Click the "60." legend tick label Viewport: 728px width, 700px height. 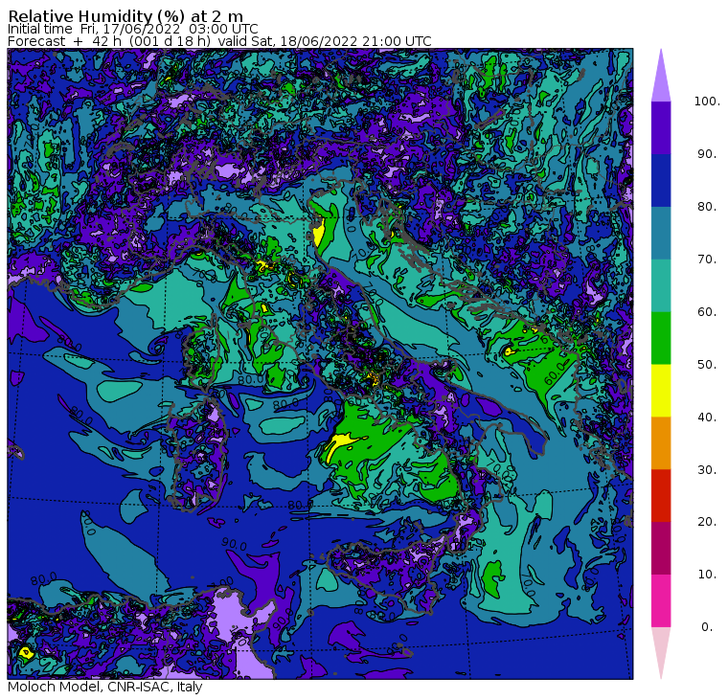point(707,312)
